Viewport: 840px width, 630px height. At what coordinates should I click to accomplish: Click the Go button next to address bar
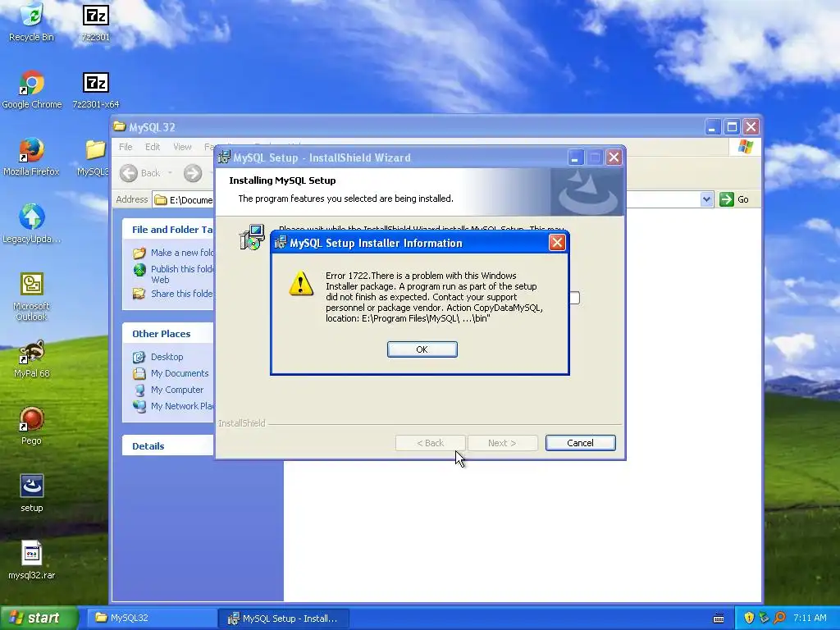[734, 199]
